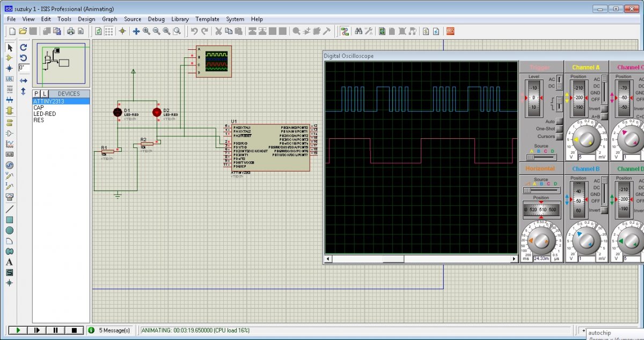
Task: Enable One-Shot trigger mode
Action: [560, 129]
